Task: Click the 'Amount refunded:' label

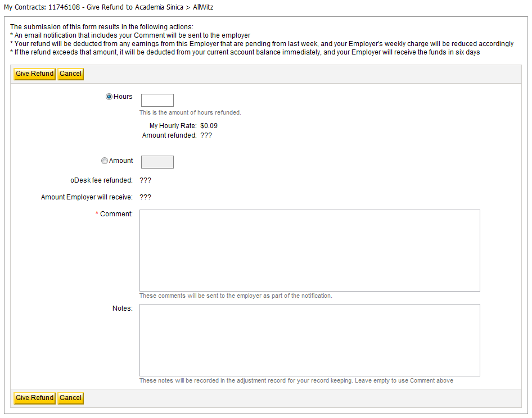Action: point(169,135)
